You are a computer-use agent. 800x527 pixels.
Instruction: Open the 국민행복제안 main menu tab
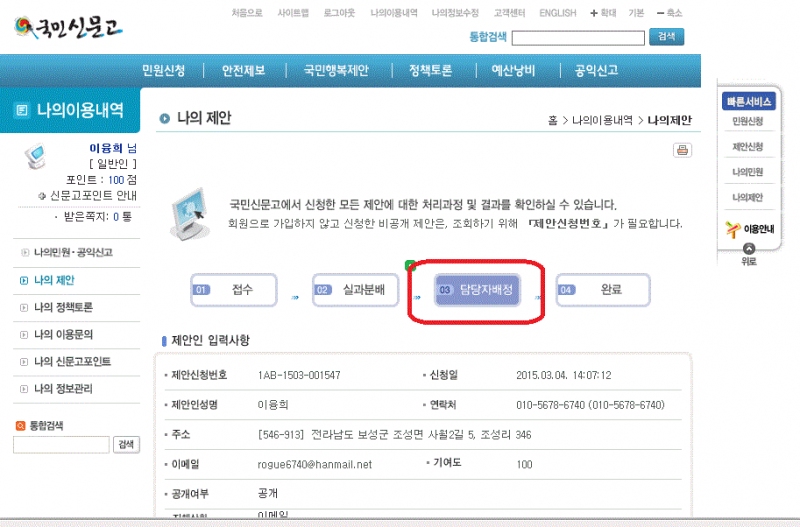[x=336, y=71]
